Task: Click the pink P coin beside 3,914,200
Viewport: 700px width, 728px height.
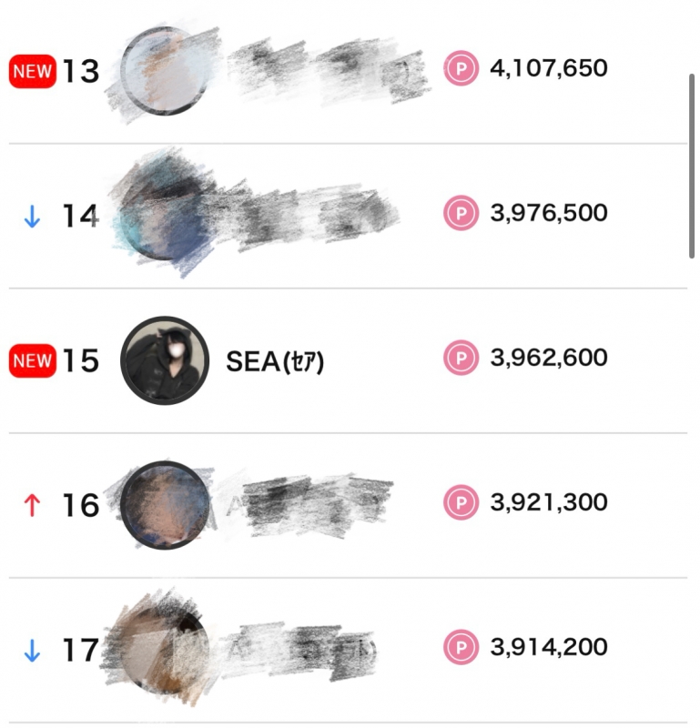Action: (462, 648)
